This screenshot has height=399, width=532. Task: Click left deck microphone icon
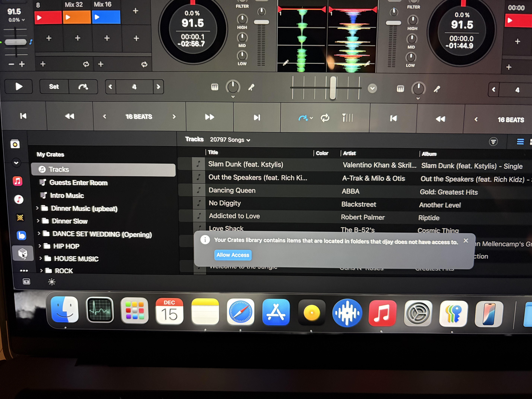tap(251, 87)
